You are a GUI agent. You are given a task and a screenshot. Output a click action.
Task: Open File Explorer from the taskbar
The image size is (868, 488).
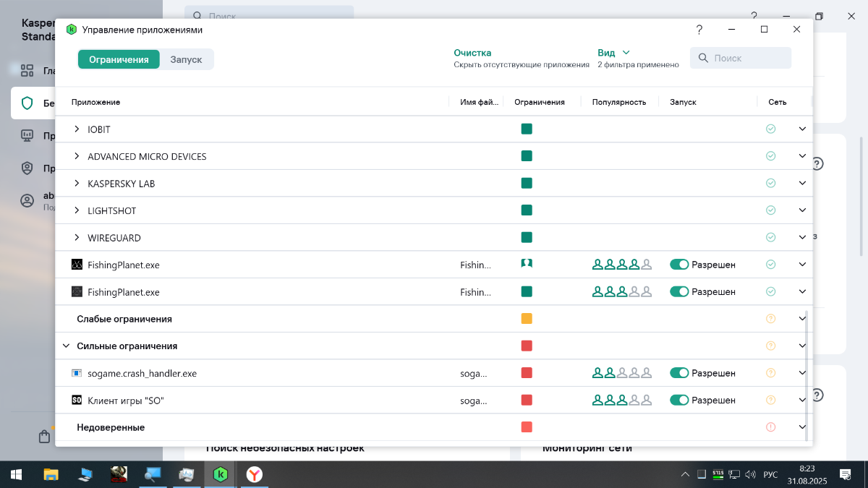click(51, 474)
